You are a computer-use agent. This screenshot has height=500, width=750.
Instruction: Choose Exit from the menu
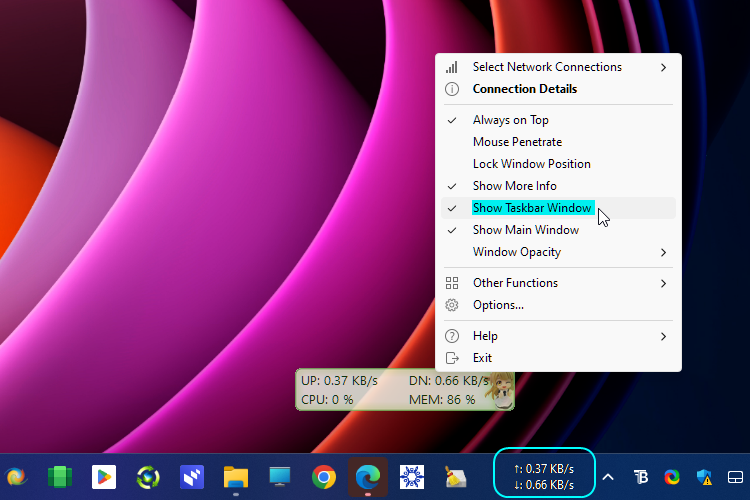(558, 358)
